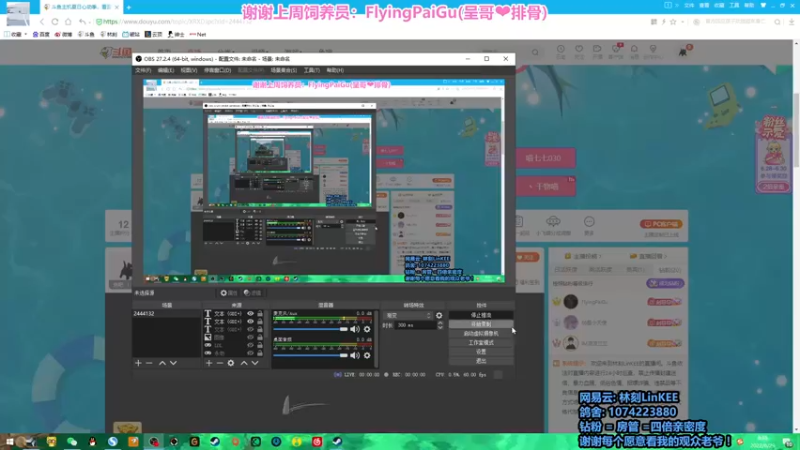Open 桌面音频 audio settings gear
The width and height of the screenshot is (800, 450).
tap(367, 355)
